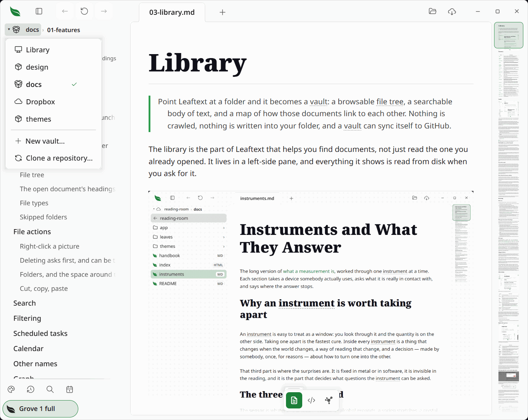Open the theme palette icon
Screen dimensions: 528x420
(x=11, y=389)
